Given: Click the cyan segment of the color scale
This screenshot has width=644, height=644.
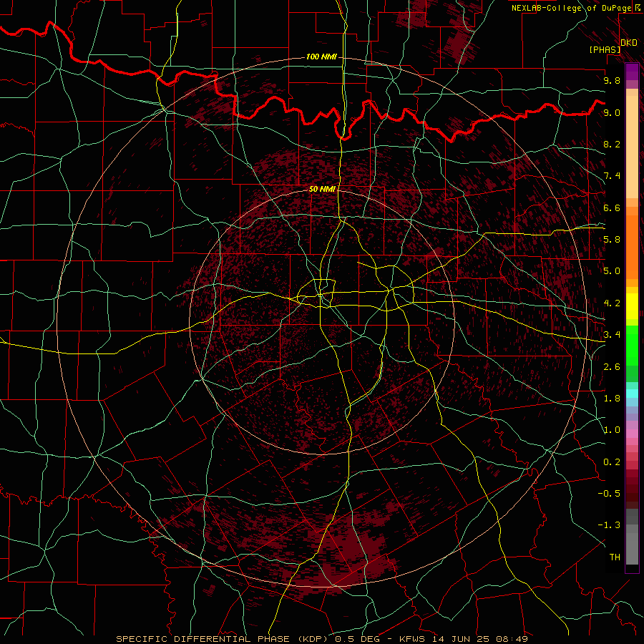Looking at the screenshot, I should click(632, 394).
